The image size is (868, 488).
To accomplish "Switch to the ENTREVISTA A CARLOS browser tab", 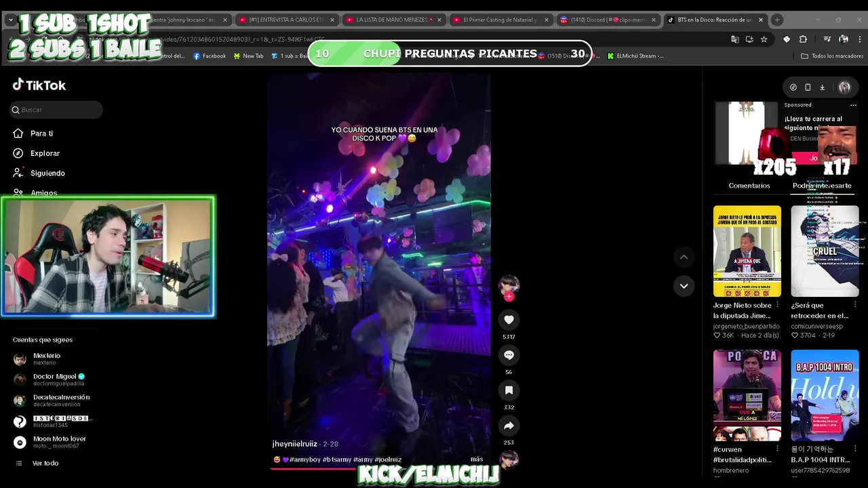I will (287, 20).
